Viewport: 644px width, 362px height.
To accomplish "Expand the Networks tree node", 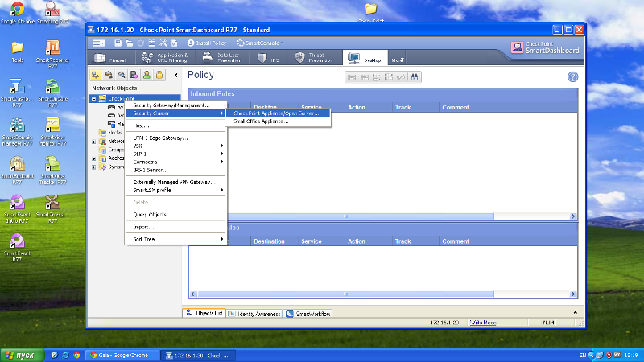I will click(94, 142).
